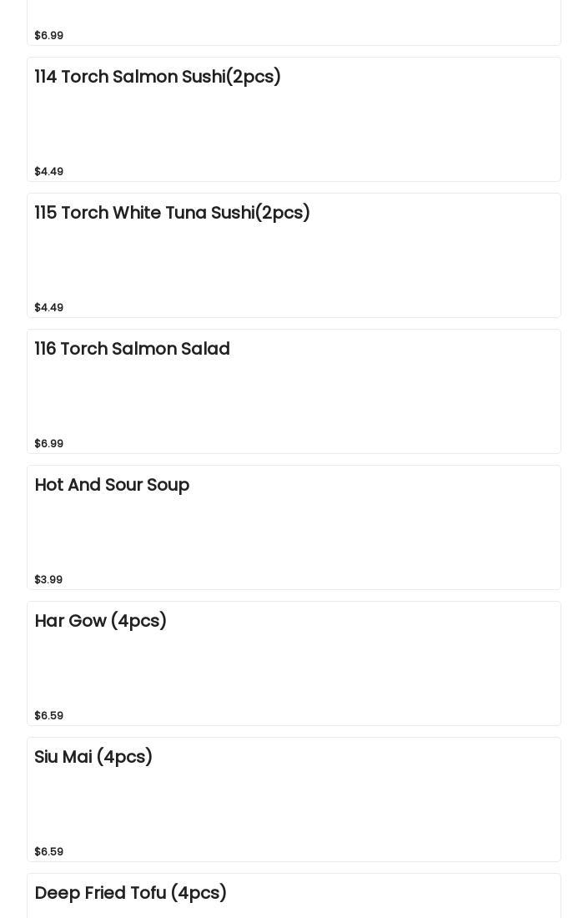This screenshot has height=918, width=588.
Task: Click the $4.49 price under Torch Salmon Sushi
Action: (x=48, y=171)
